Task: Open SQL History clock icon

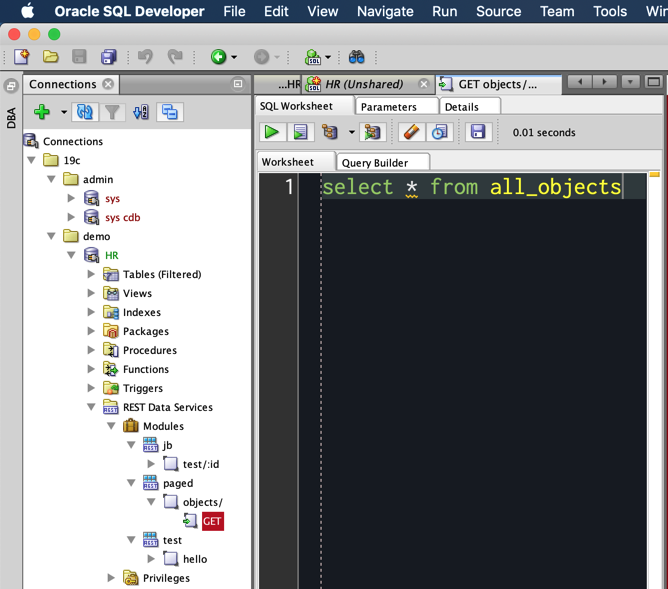Action: point(439,132)
